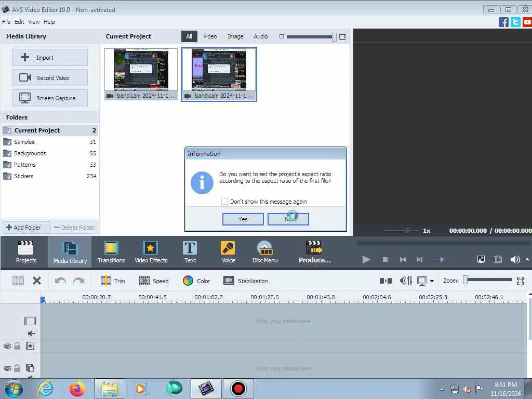Go to next frame

[x=419, y=260]
